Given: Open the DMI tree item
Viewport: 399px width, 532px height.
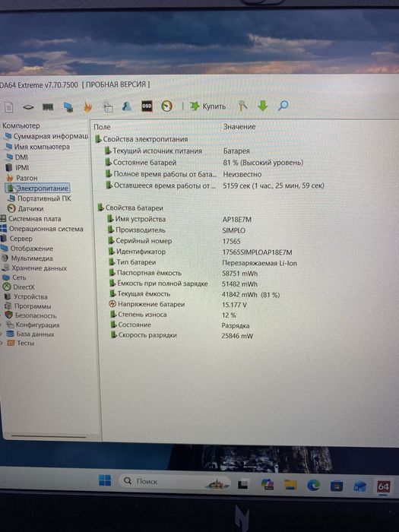Looking at the screenshot, I should tap(17, 157).
